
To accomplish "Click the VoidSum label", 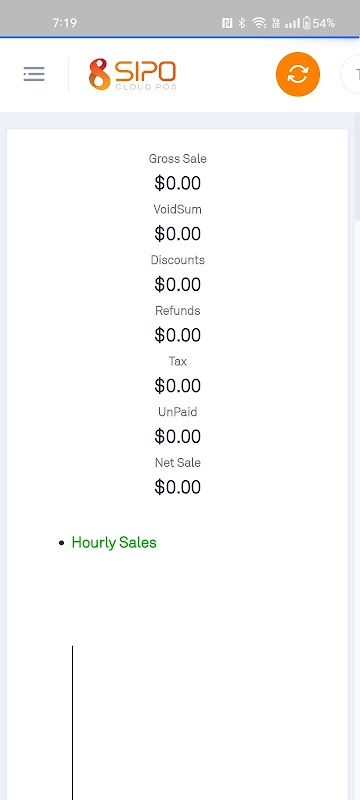I will pos(177,209).
